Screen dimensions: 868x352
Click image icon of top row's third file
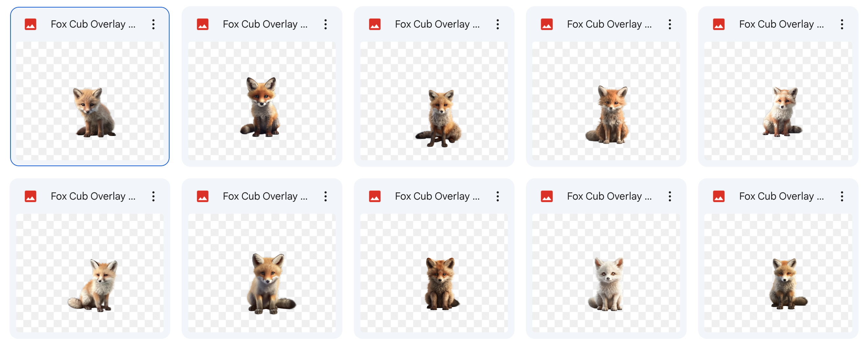(375, 24)
